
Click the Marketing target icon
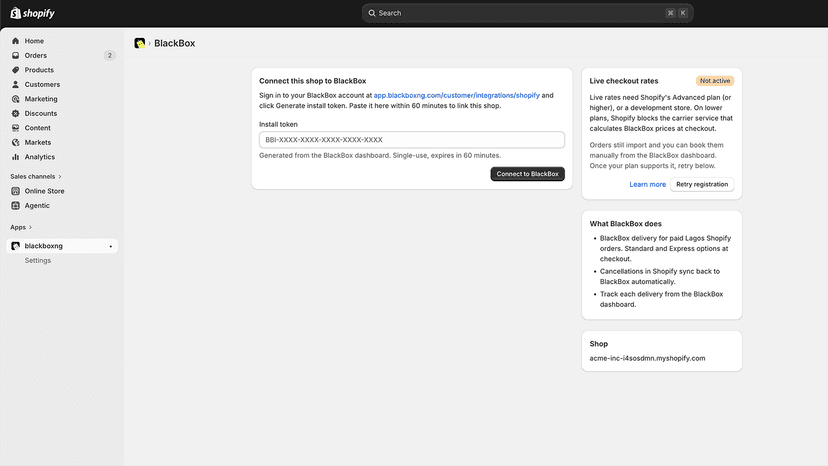coord(15,99)
